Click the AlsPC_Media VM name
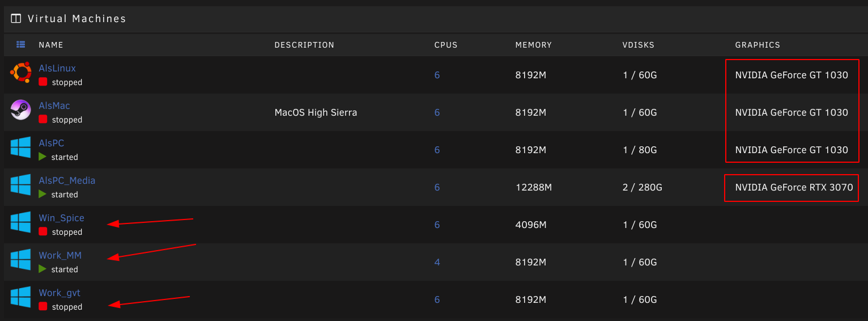The width and height of the screenshot is (868, 321). [x=67, y=180]
